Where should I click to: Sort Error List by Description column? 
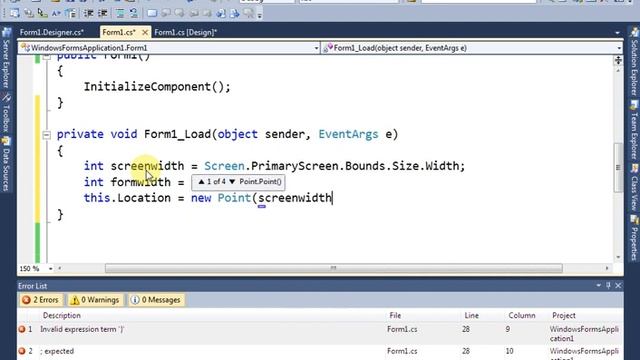pos(62,316)
